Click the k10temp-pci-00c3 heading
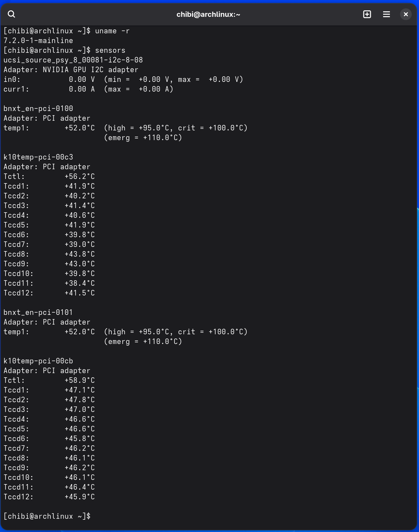This screenshot has height=532, width=419. coord(38,157)
